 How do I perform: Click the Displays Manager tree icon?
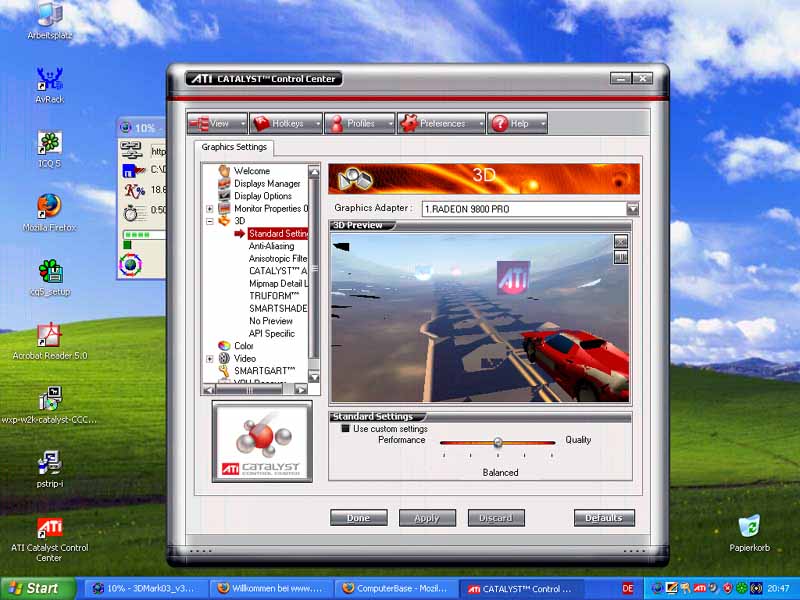coord(224,183)
